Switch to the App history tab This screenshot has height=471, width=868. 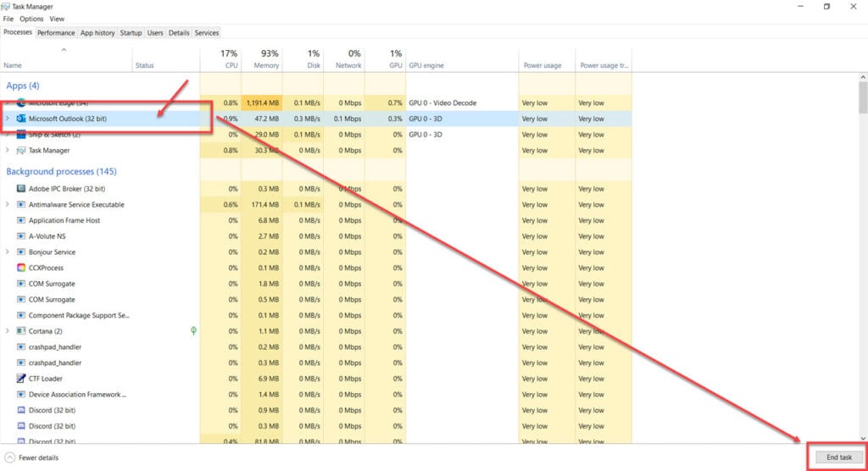click(97, 33)
